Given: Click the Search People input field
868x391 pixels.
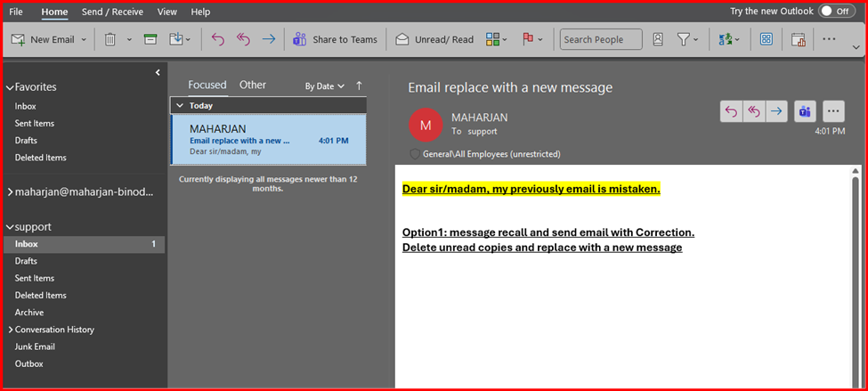Looking at the screenshot, I should [x=601, y=39].
